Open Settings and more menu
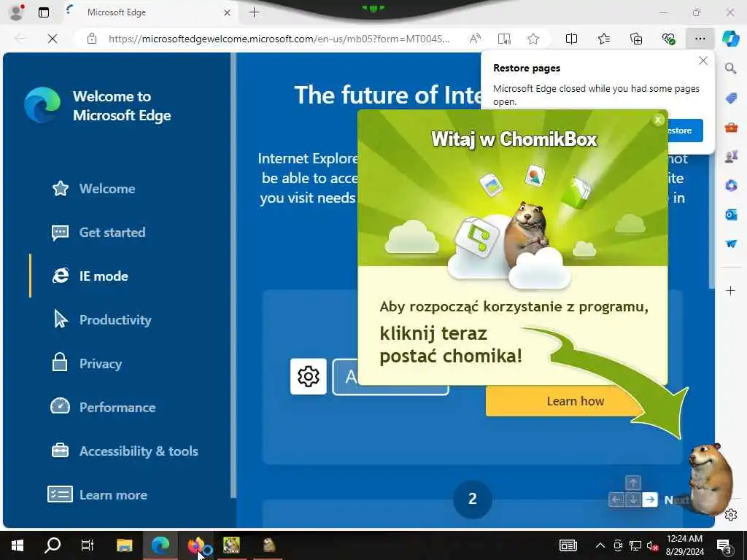The width and height of the screenshot is (747, 560). (x=700, y=39)
